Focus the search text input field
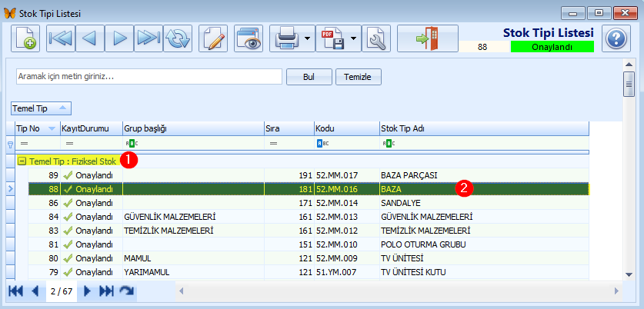644x309 pixels. [x=149, y=76]
